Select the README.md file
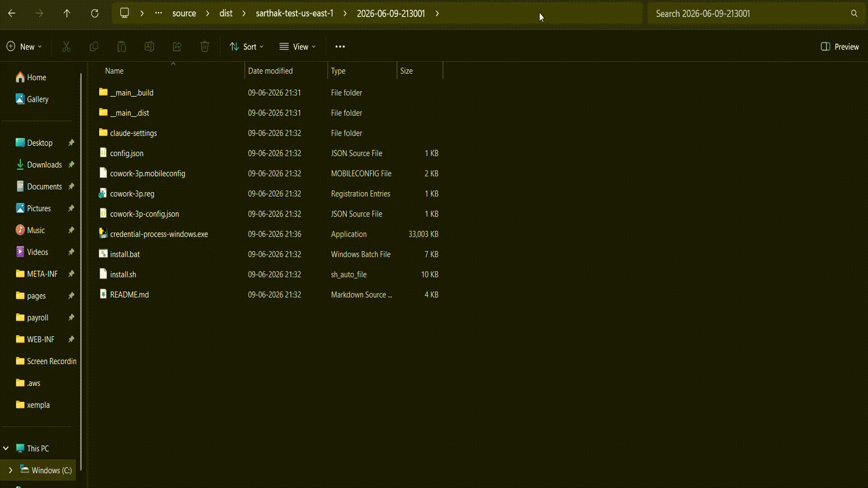Viewport: 868px width, 488px height. 129,295
